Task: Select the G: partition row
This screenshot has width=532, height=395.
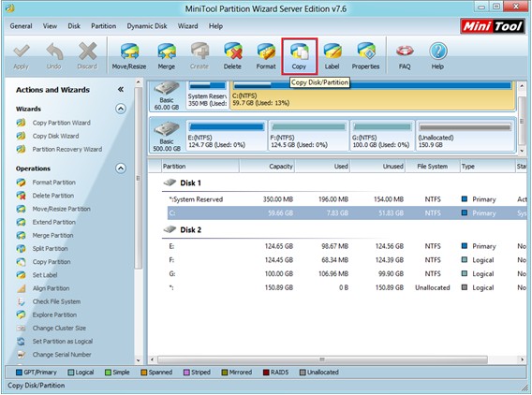Action: click(x=347, y=273)
